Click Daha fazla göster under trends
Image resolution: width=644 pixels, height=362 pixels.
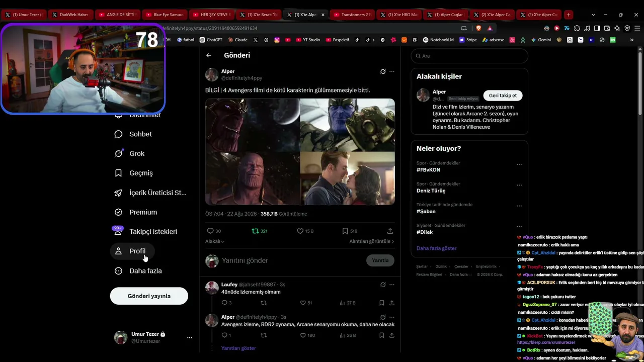[x=437, y=248]
